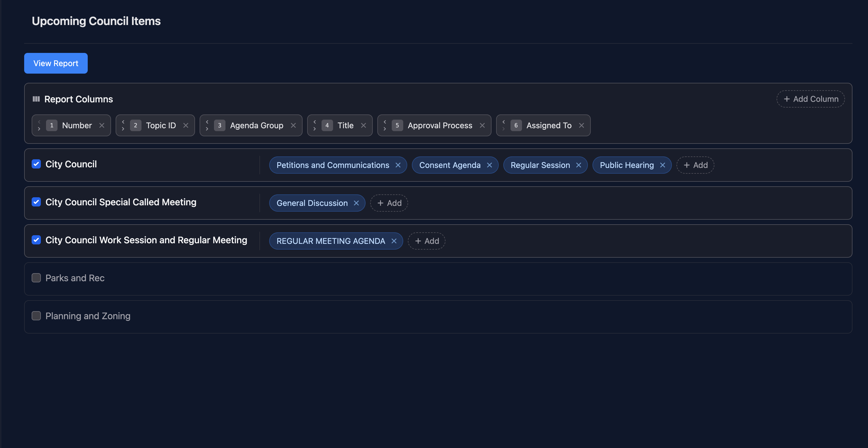Remove the Number column chip

coord(102,125)
